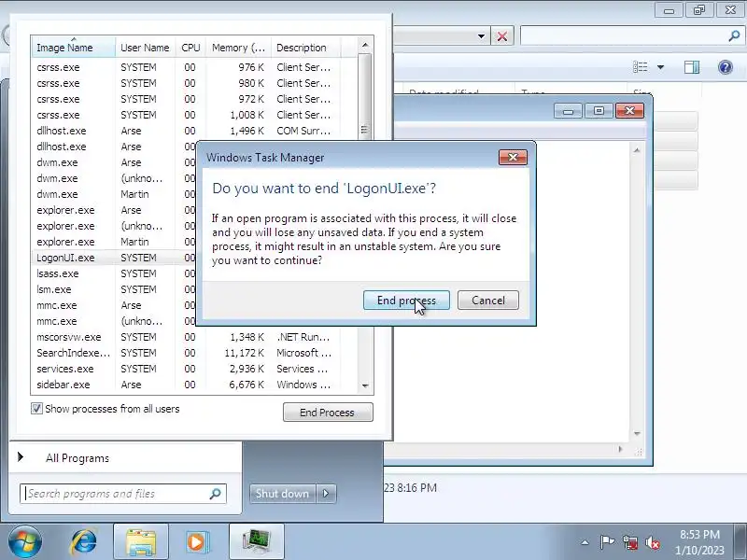The image size is (747, 560).
Task: Restore down the outer Explorer window
Action: pyautogui.click(x=698, y=10)
